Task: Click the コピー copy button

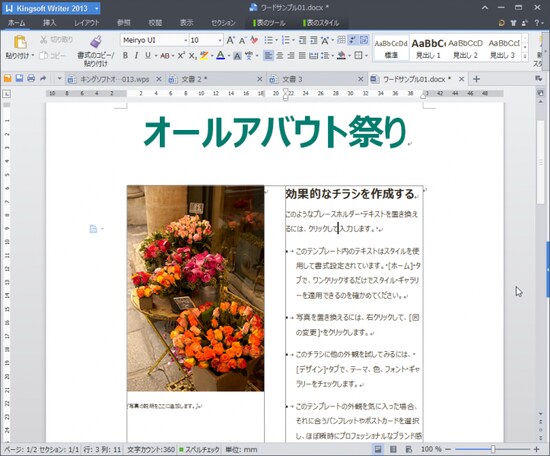Action: [x=53, y=55]
